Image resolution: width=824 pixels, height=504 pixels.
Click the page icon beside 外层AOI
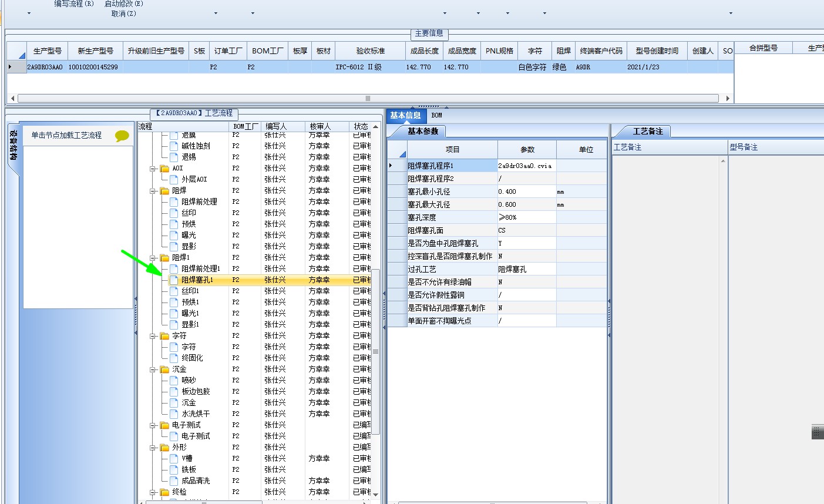coord(174,179)
